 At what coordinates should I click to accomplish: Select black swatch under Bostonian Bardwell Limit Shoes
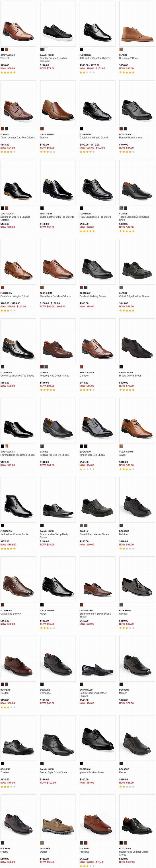[x=125, y=129]
